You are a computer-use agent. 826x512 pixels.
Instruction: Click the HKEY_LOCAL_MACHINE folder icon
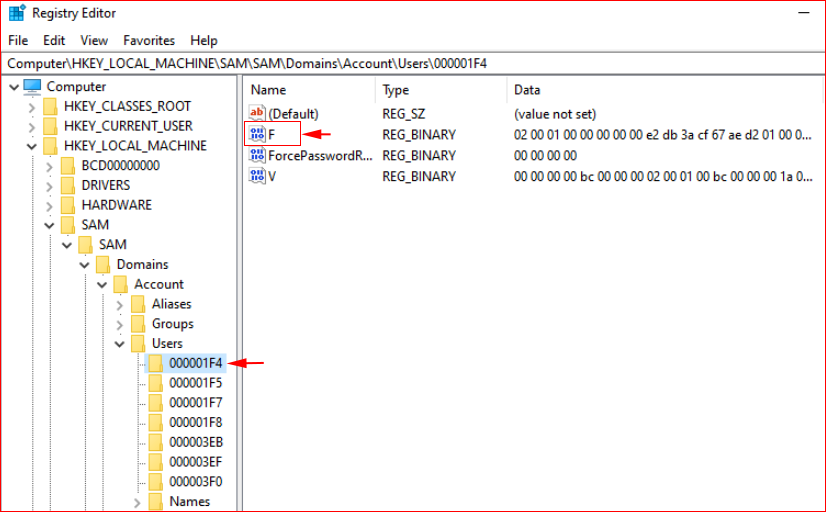coord(50,146)
